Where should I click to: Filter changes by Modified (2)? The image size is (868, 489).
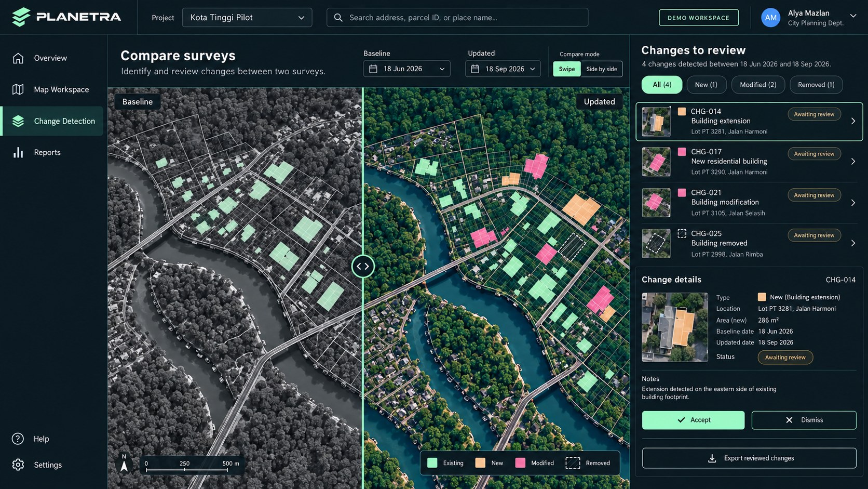tap(758, 85)
